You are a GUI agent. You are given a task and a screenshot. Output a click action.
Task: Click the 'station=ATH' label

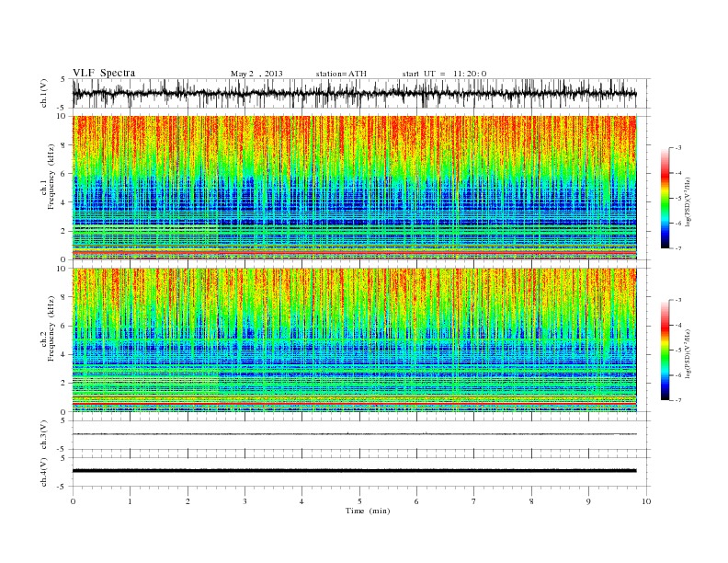341,74
